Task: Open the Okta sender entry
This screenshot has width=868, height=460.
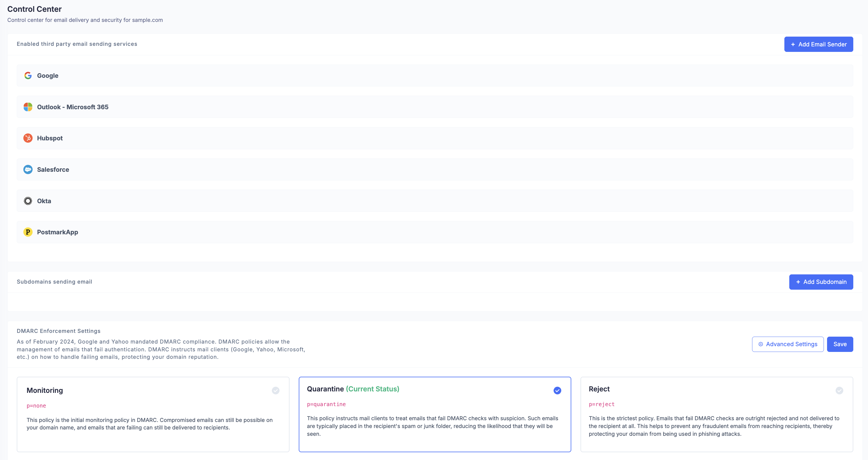Action: coord(435,201)
